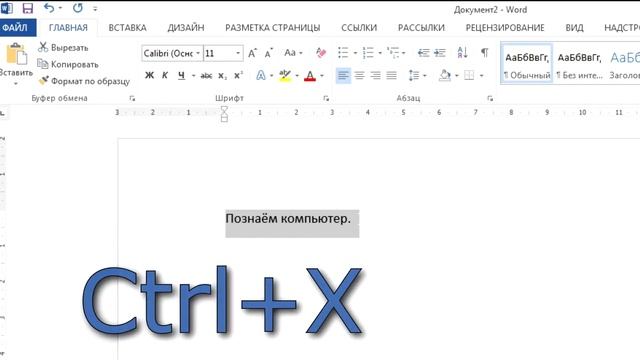Open Буфер обмена dialog launcher
This screenshot has height=360, width=640.
(x=132, y=98)
